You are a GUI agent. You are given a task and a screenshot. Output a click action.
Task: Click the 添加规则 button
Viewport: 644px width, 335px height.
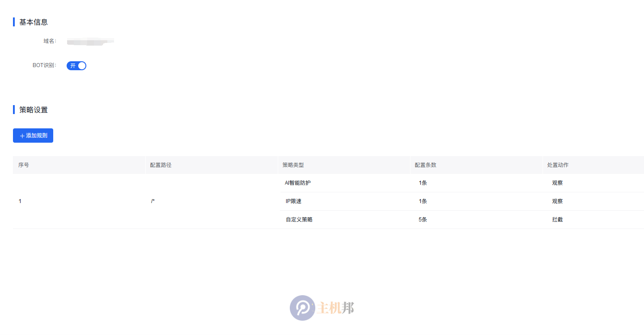click(x=33, y=136)
